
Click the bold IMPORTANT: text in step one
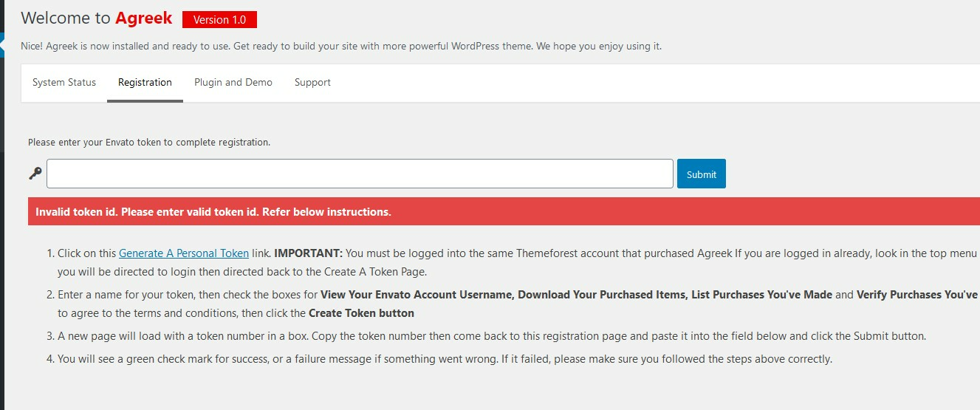[x=308, y=253]
